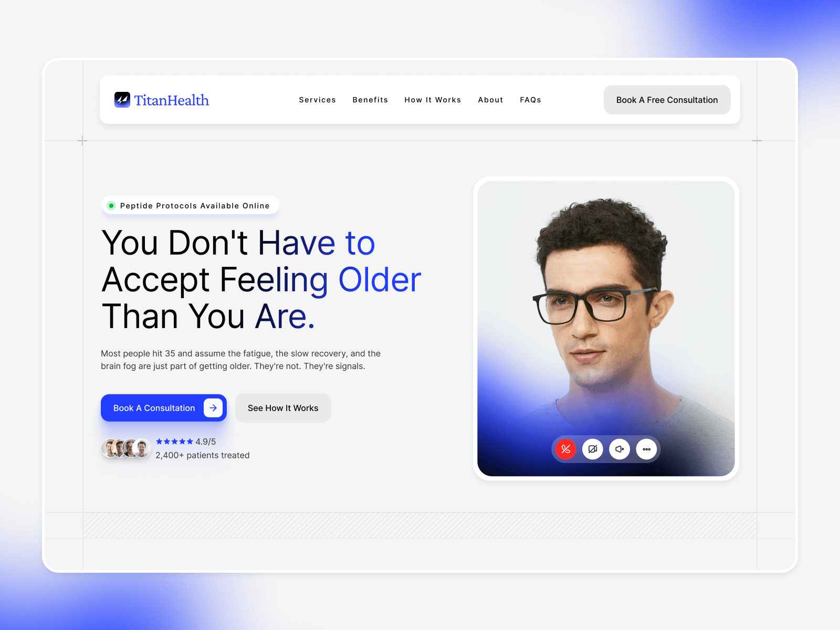Mute the speaker in video call
This screenshot has width=840, height=630.
point(619,449)
